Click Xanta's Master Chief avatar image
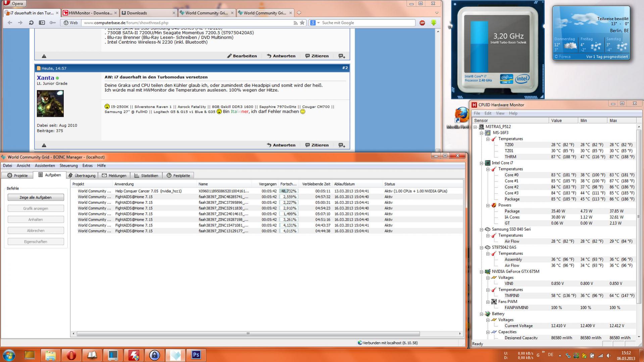This screenshot has width=644, height=362. point(50,103)
